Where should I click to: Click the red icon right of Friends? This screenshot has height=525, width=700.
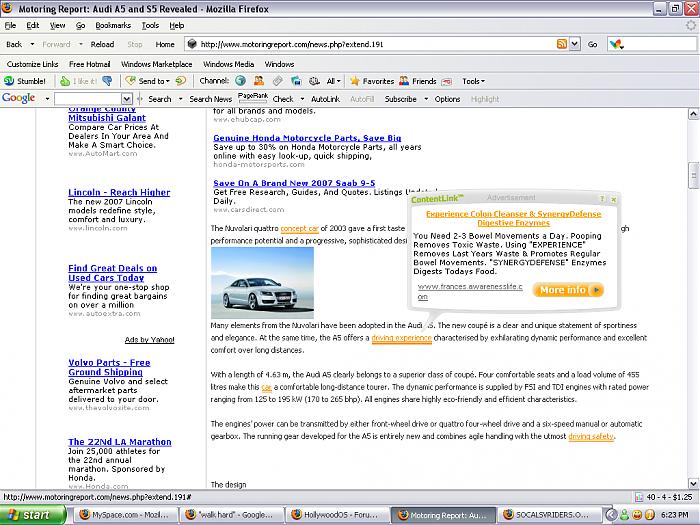point(446,81)
